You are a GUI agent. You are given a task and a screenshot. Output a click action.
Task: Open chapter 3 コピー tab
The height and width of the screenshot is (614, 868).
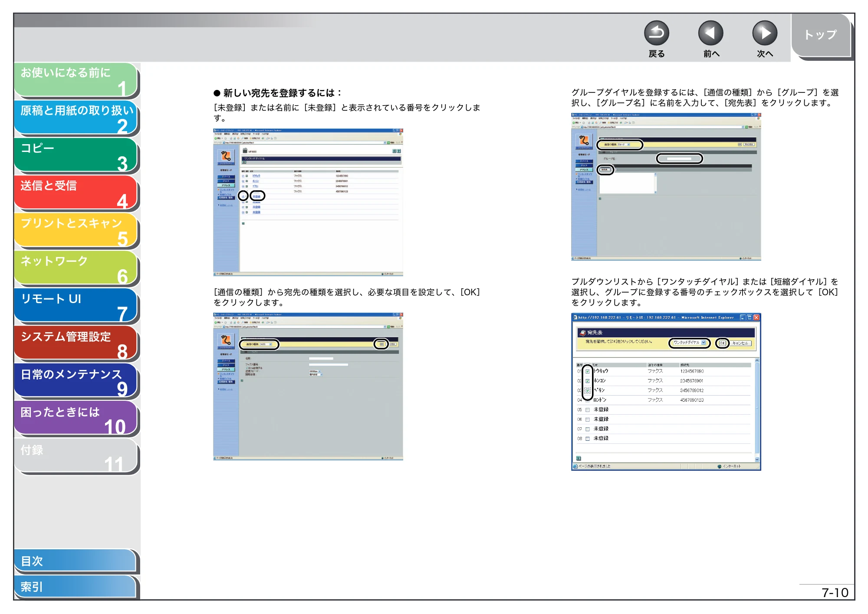coord(76,155)
